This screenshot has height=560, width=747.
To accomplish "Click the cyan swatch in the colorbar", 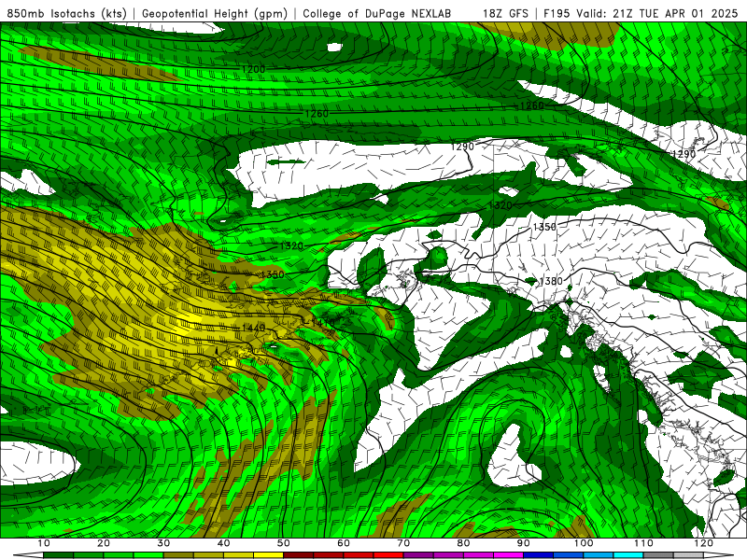I will coord(628,555).
